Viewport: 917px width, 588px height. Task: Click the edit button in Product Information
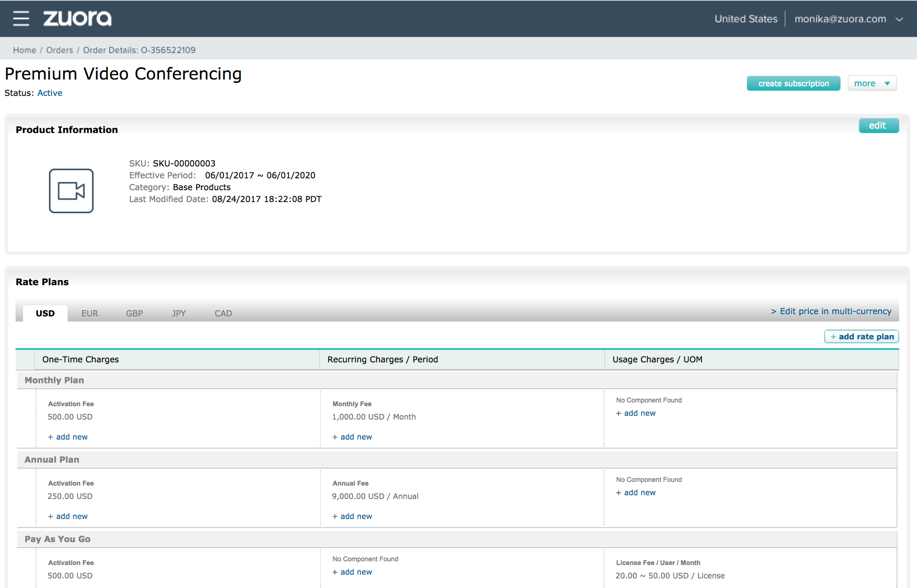878,126
